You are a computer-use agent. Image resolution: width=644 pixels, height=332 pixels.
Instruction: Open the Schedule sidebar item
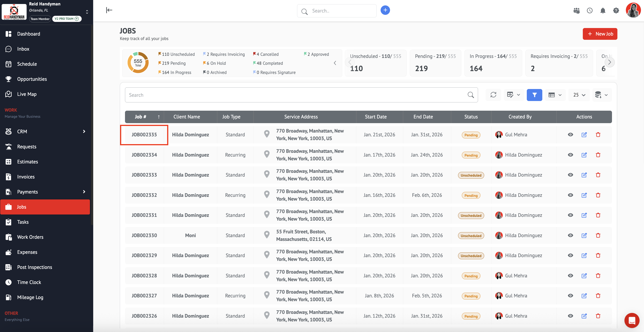click(27, 64)
